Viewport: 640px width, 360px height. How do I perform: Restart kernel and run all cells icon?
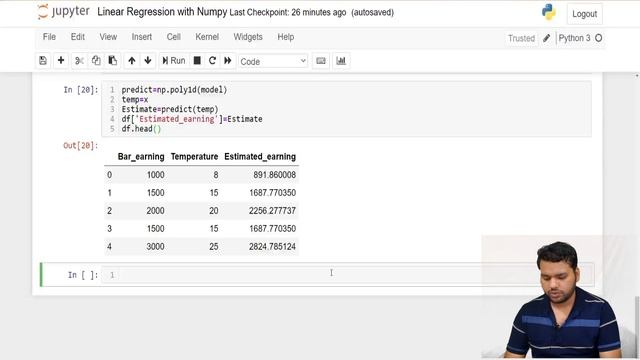228,61
